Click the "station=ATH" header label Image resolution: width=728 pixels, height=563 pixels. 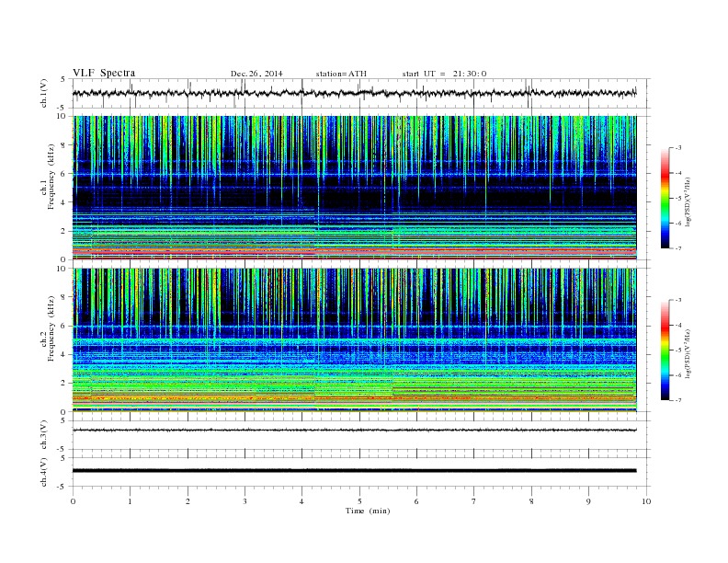[341, 74]
